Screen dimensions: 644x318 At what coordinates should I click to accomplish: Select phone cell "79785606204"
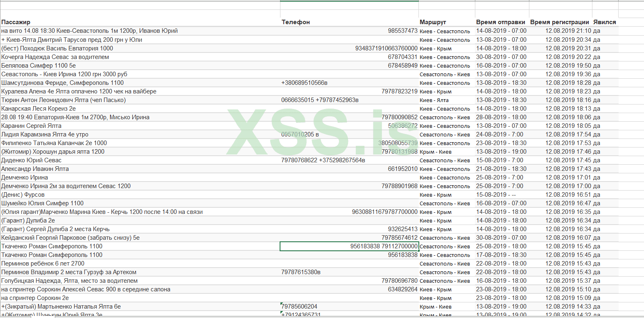pos(299,307)
